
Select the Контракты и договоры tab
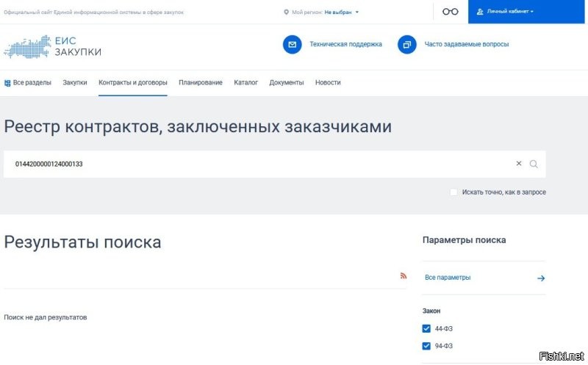click(133, 82)
